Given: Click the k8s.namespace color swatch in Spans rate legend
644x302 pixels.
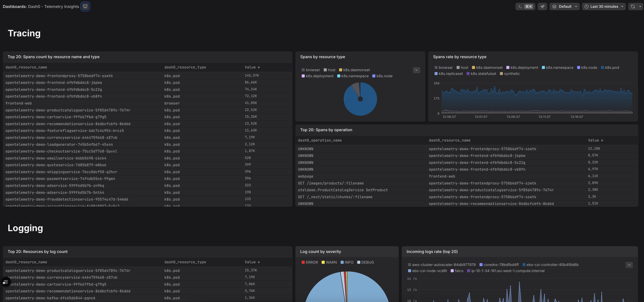Looking at the screenshot, I should pos(543,67).
